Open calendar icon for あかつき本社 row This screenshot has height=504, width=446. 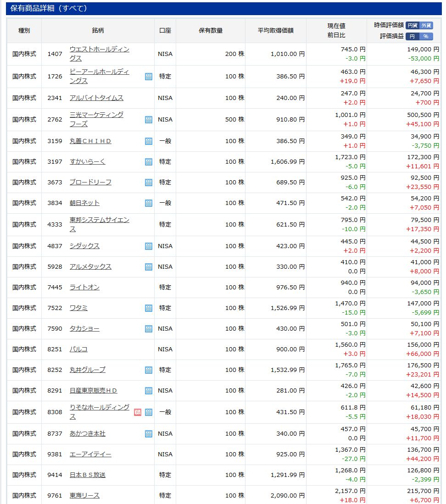pyautogui.click(x=149, y=434)
